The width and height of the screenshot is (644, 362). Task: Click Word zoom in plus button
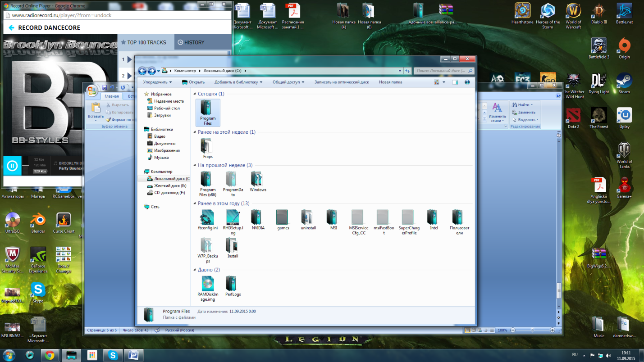(x=553, y=330)
